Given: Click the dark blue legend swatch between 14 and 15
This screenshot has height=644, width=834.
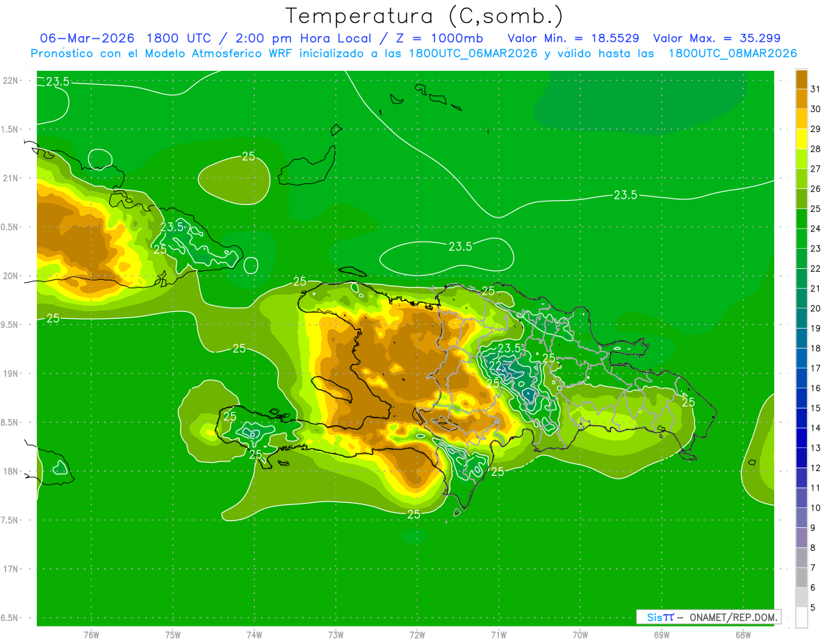Looking at the screenshot, I should 801,418.
